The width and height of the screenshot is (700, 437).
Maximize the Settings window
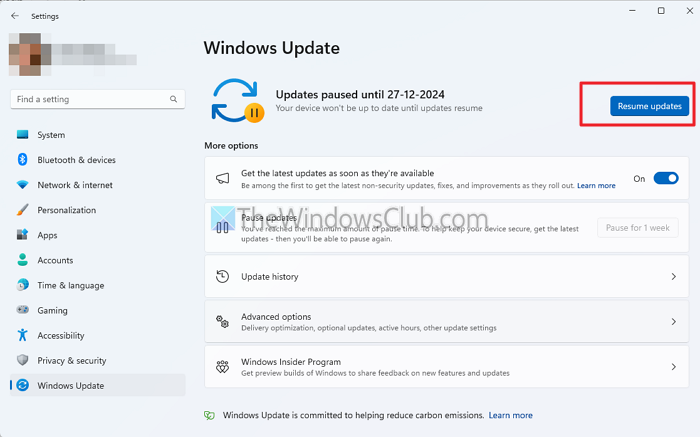tap(661, 10)
